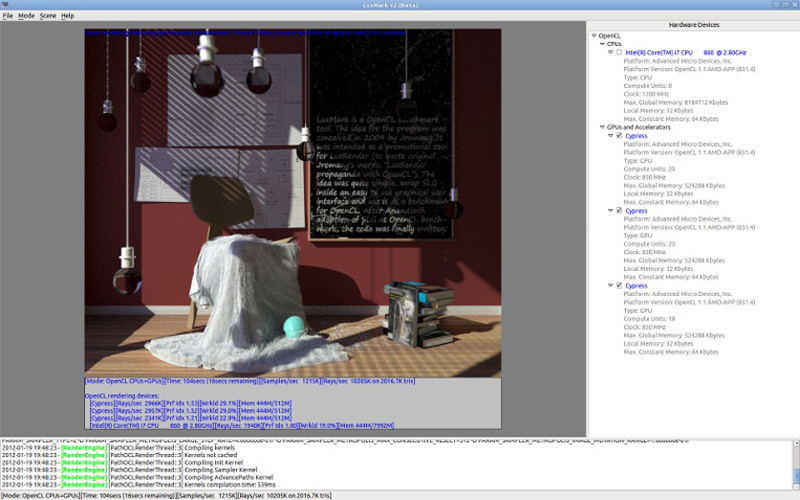Select the Intel(R) Core(TM) i7 CPU entry
Screen dimensions: 800x500
click(686, 53)
